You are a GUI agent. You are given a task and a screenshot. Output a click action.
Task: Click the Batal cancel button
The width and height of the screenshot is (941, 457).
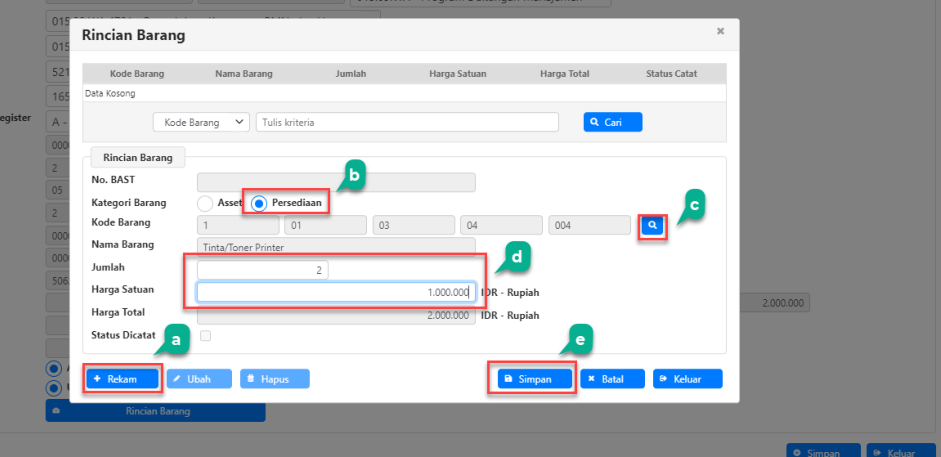coord(611,379)
